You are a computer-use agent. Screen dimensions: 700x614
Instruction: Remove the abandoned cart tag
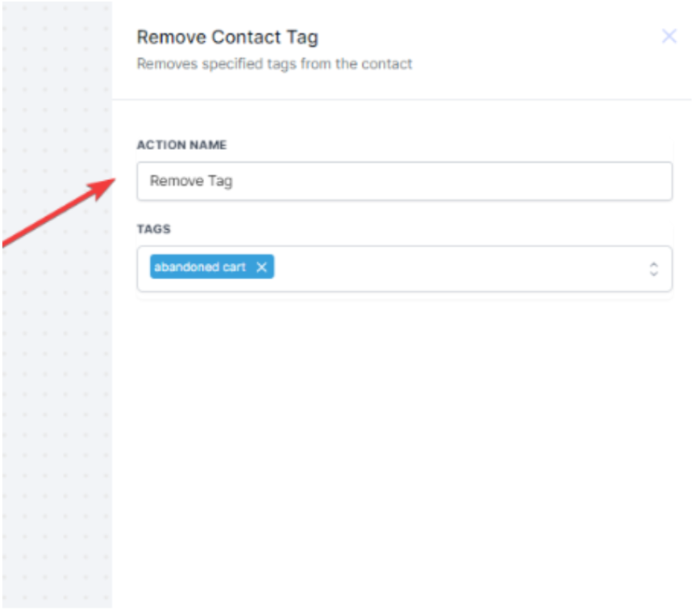point(261,268)
